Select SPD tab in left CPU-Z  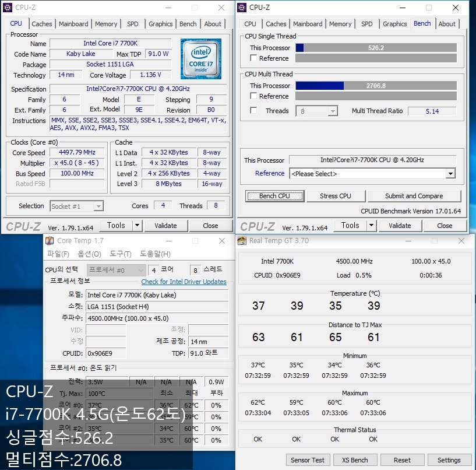[133, 24]
